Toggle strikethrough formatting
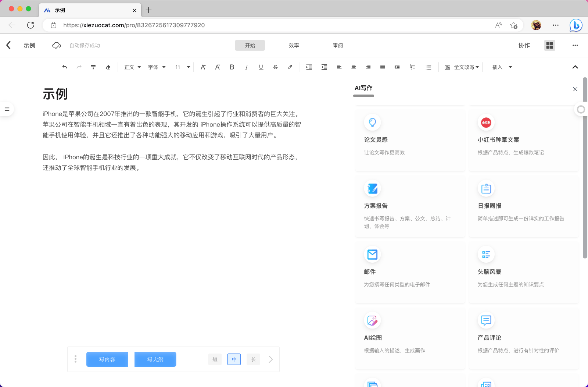The height and width of the screenshot is (387, 588). pos(275,67)
